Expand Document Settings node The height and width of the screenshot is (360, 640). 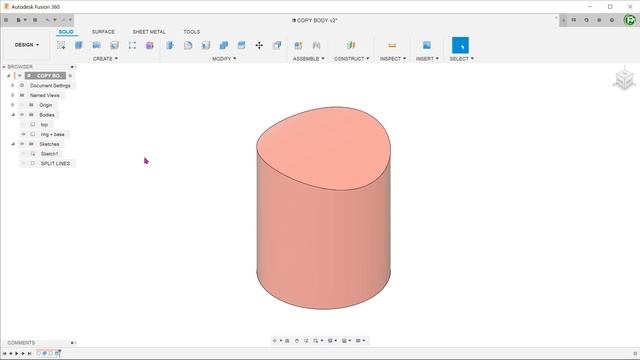(13, 86)
